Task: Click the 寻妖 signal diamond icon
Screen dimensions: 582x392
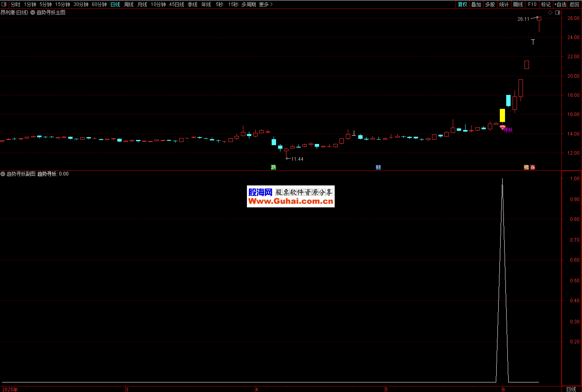Action: (503, 128)
